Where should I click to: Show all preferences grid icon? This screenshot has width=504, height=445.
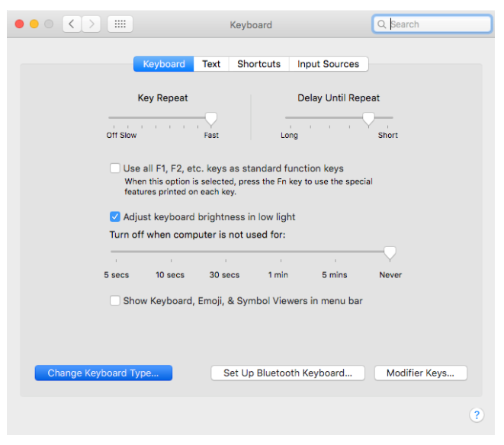point(120,24)
